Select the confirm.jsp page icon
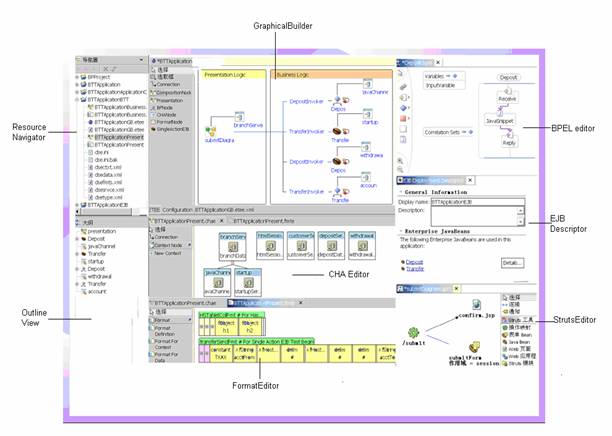The width and height of the screenshot is (612, 436). (x=477, y=304)
